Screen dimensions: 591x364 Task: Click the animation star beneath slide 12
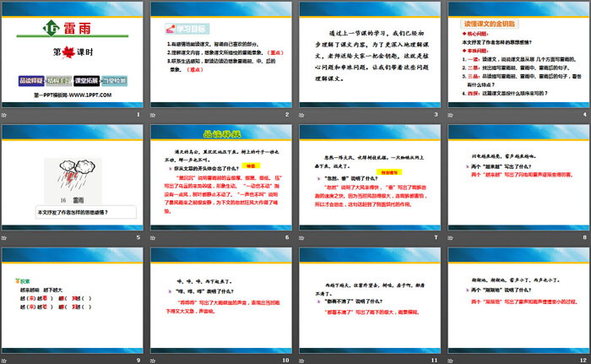[x=453, y=360]
